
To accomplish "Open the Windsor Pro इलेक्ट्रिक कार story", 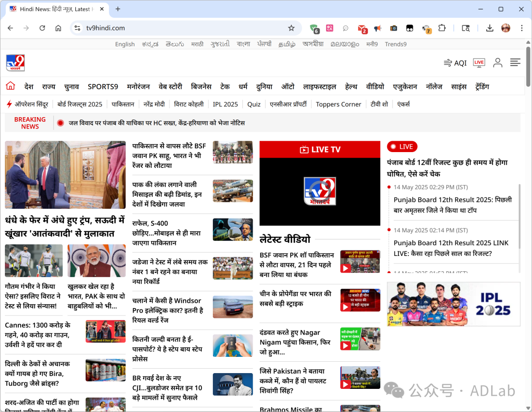I will coord(168,310).
